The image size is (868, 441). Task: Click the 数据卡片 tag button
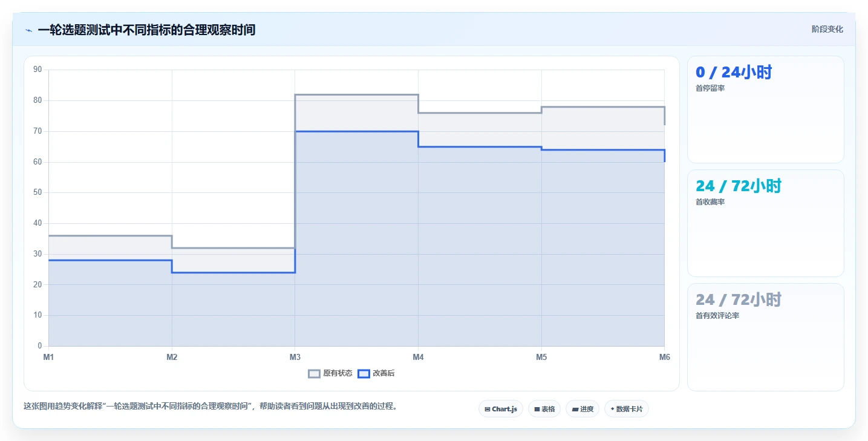627,409
